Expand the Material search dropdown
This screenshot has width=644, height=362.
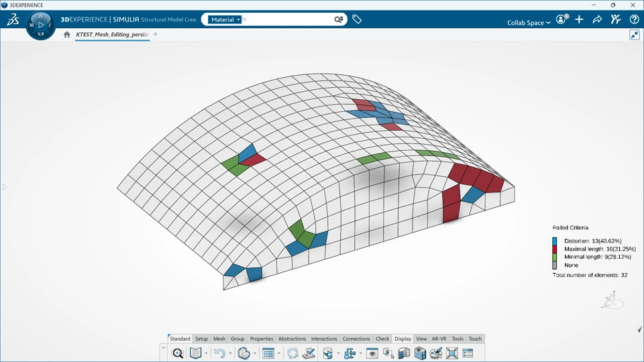click(225, 19)
